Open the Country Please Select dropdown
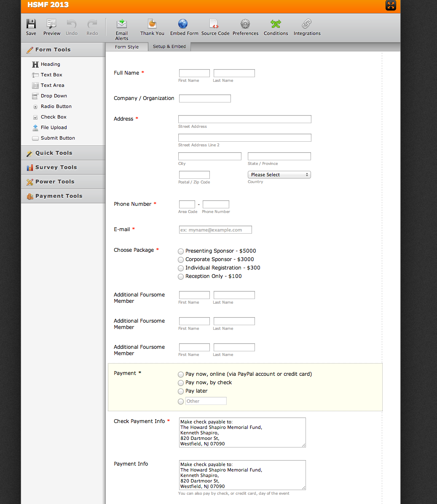The width and height of the screenshot is (437, 504). pos(279,175)
